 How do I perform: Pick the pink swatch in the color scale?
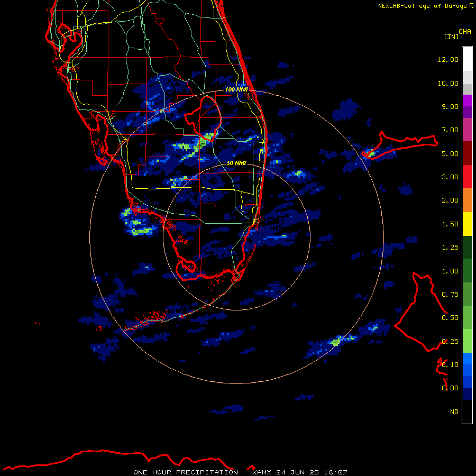pyautogui.click(x=467, y=130)
